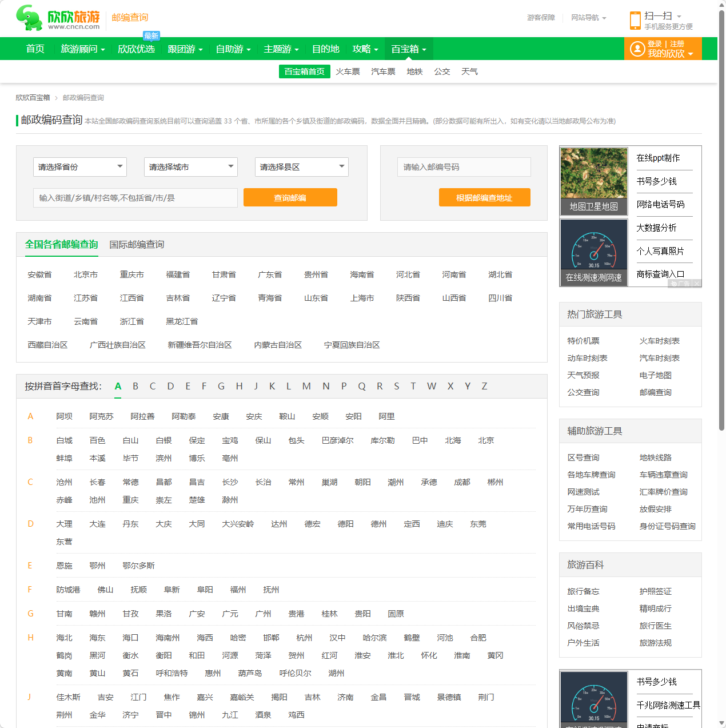Click the 北京市 province link
The height and width of the screenshot is (728, 726).
tap(85, 274)
